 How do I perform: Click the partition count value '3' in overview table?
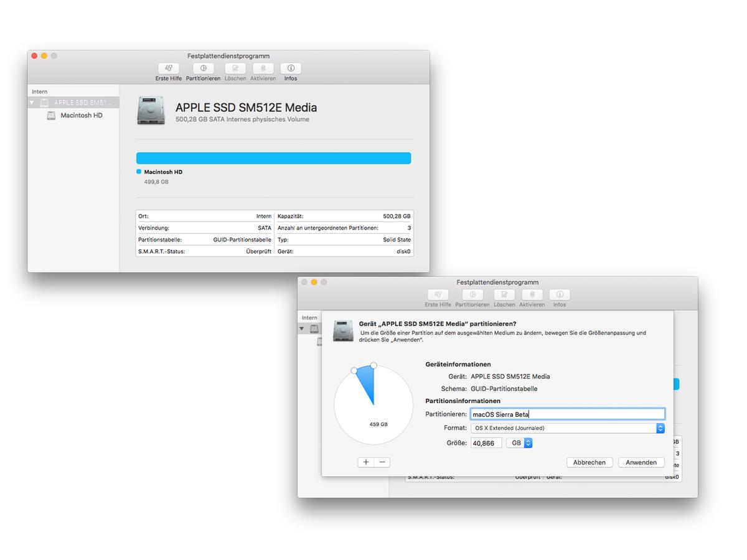point(409,228)
